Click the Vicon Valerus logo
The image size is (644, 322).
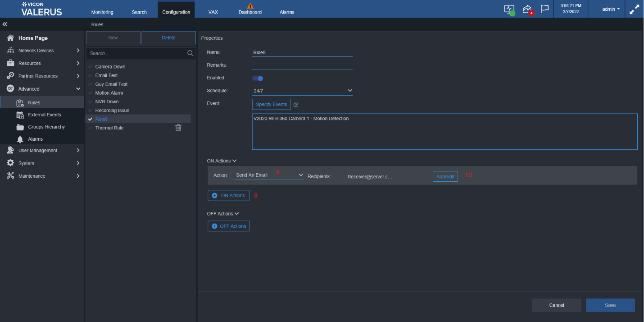(41, 9)
